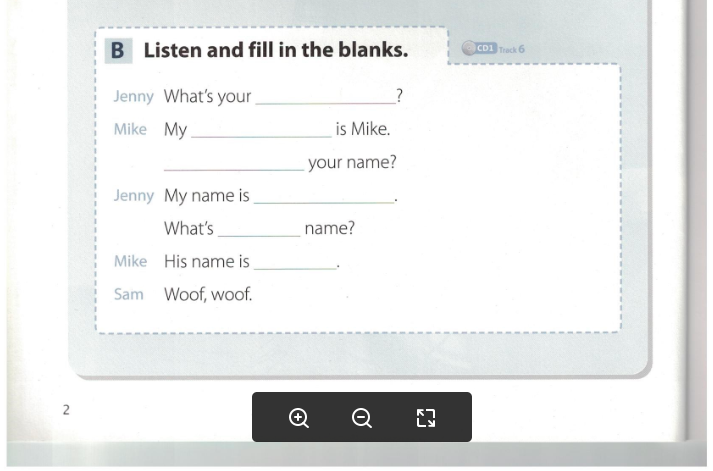Click the letter B section badge
This screenshot has width=713, height=471.
117,50
